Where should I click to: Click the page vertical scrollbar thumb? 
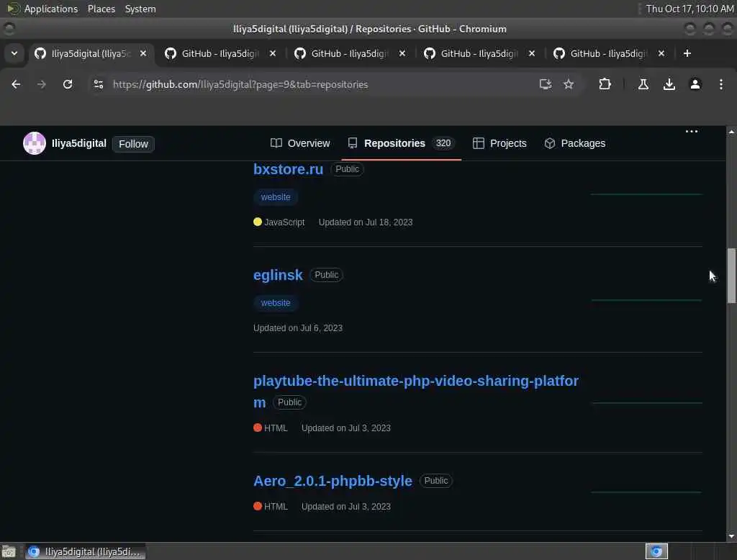pyautogui.click(x=731, y=276)
